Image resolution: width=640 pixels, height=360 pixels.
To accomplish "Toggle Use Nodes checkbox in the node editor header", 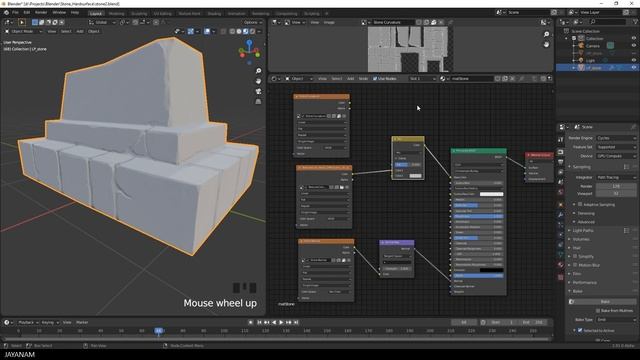I will 375,79.
